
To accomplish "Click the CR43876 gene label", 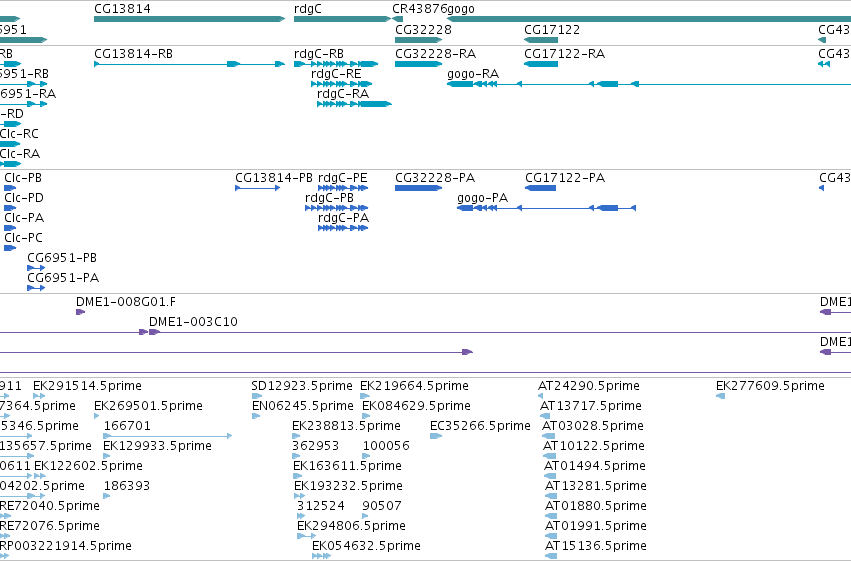I will pos(419,9).
